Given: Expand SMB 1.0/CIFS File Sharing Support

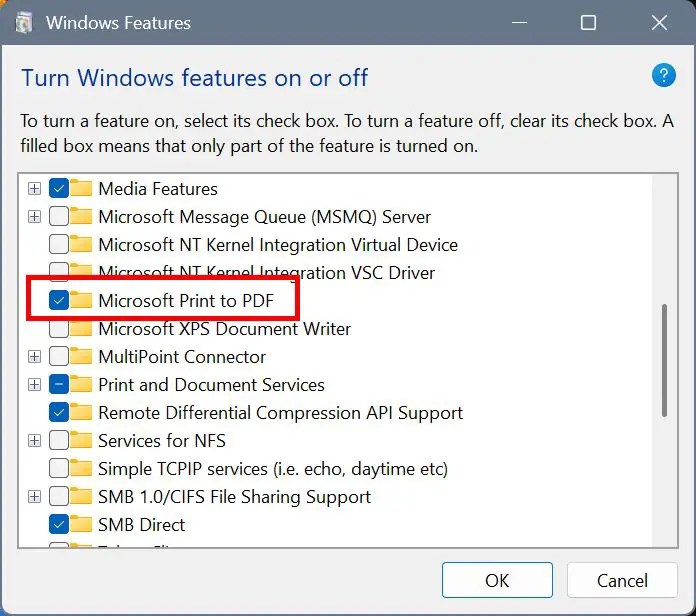Looking at the screenshot, I should pyautogui.click(x=34, y=497).
